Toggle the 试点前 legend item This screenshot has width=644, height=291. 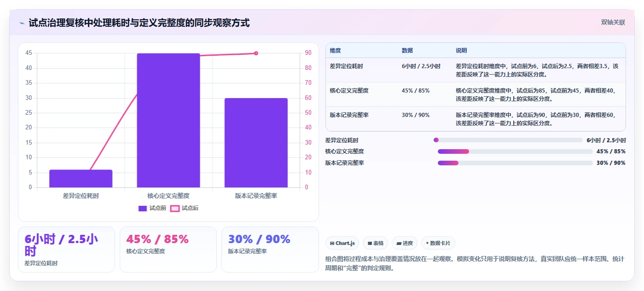point(152,208)
